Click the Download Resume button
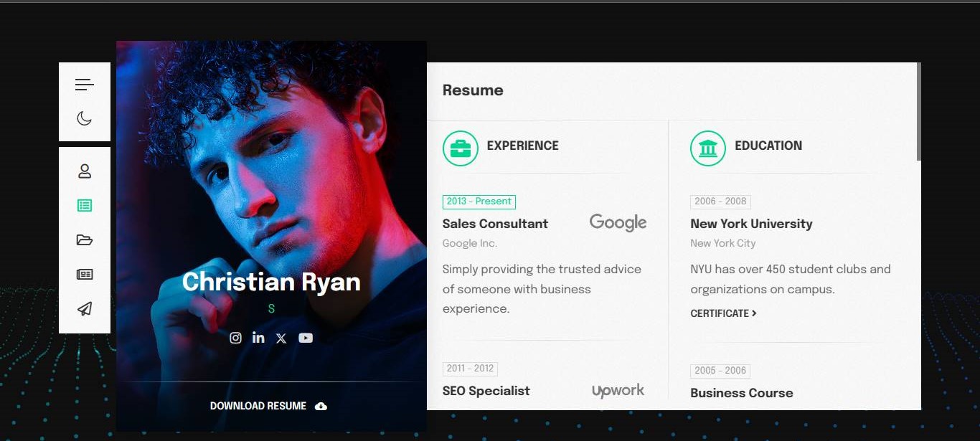Screen dimensions: 980x441 click(258, 406)
